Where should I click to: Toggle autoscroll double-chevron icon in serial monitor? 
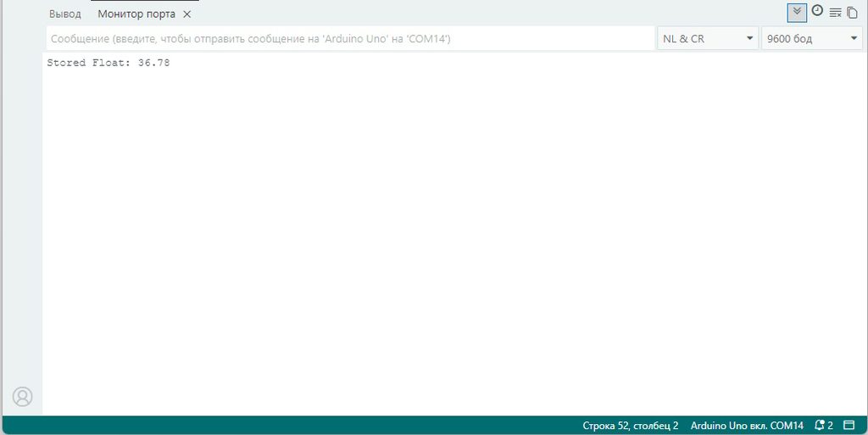tap(797, 12)
